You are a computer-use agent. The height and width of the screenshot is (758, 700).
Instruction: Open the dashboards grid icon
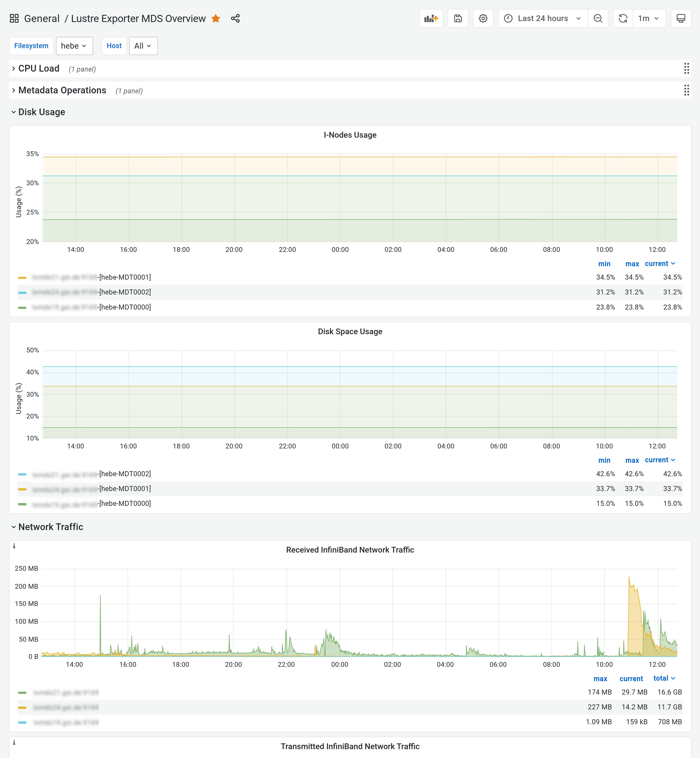click(14, 19)
